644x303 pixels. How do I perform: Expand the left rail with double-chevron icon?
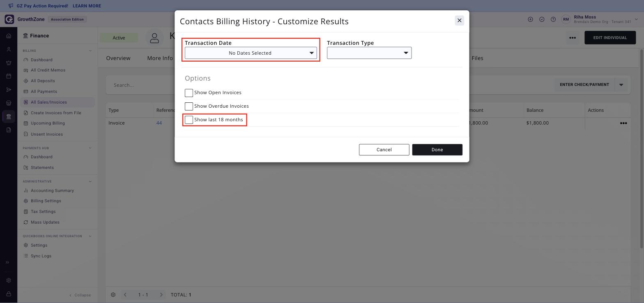point(7,262)
